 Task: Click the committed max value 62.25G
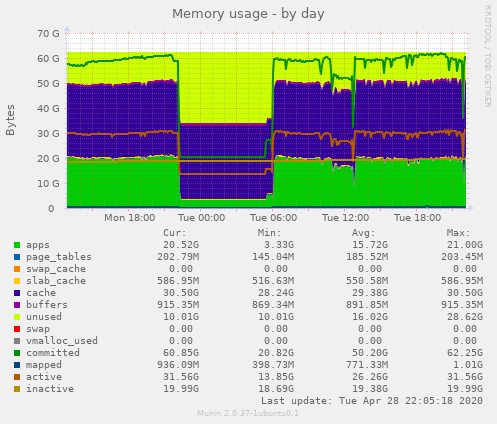(465, 353)
